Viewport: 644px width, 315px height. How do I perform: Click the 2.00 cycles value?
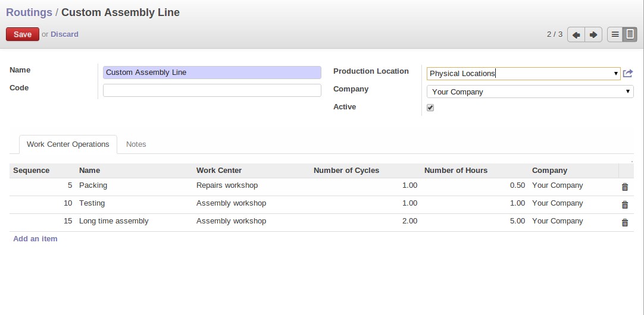coord(410,221)
